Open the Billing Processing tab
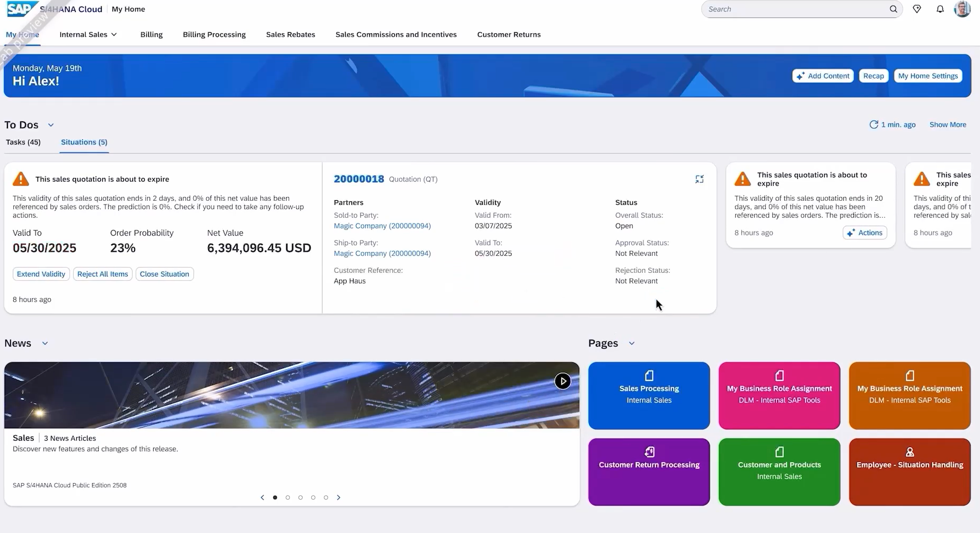980x533 pixels. pyautogui.click(x=214, y=34)
